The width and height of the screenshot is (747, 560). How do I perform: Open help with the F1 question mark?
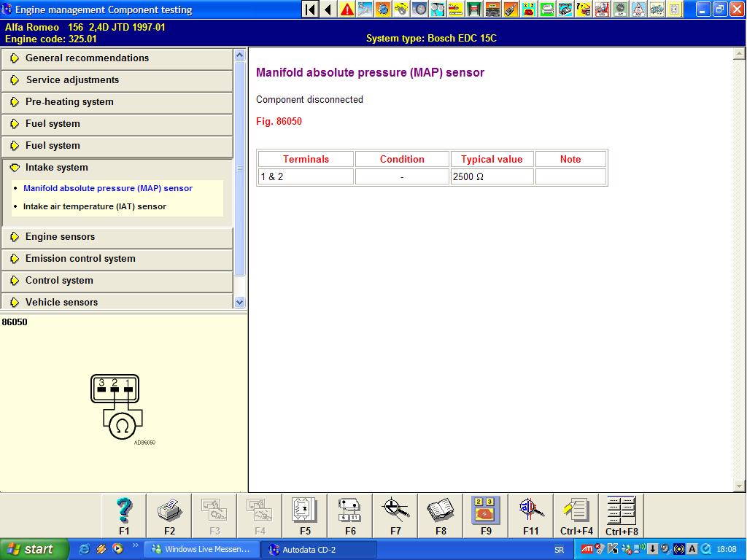pyautogui.click(x=124, y=516)
